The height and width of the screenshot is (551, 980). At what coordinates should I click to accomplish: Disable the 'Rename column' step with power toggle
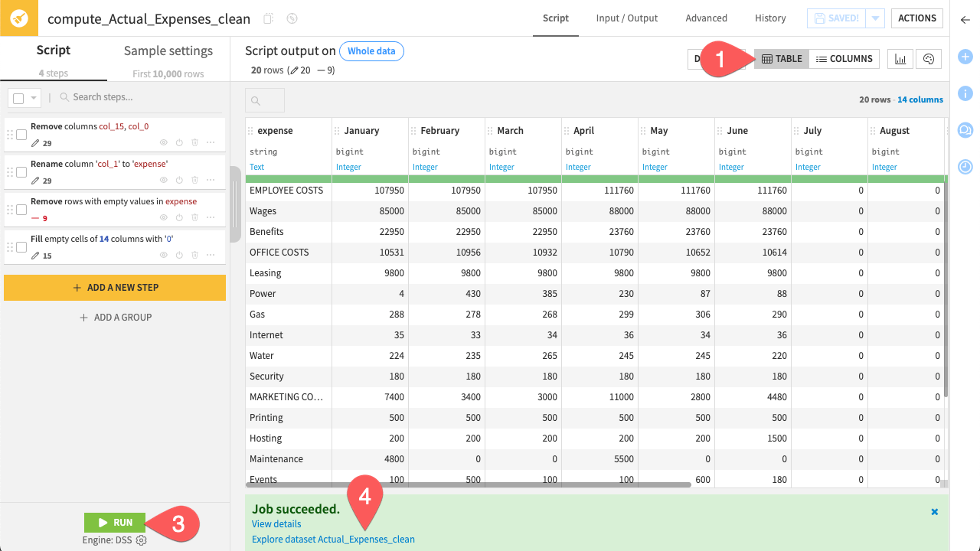point(178,179)
